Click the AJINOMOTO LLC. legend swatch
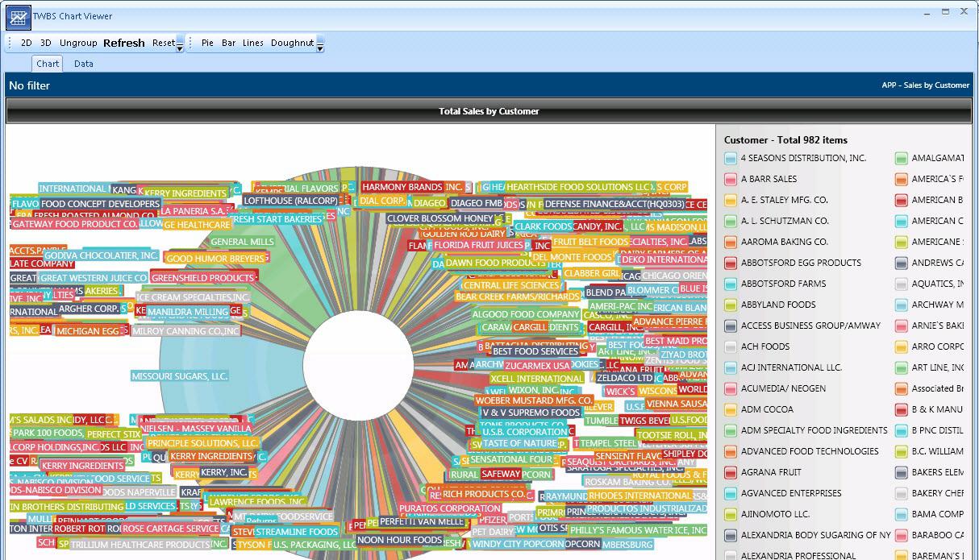The width and height of the screenshot is (979, 560). click(x=731, y=515)
